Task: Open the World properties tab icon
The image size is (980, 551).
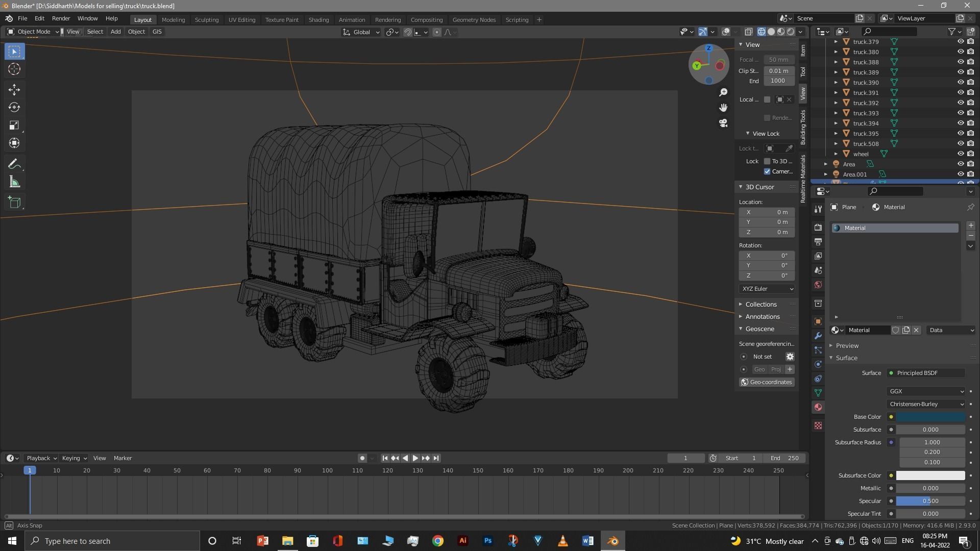Action: point(818,285)
